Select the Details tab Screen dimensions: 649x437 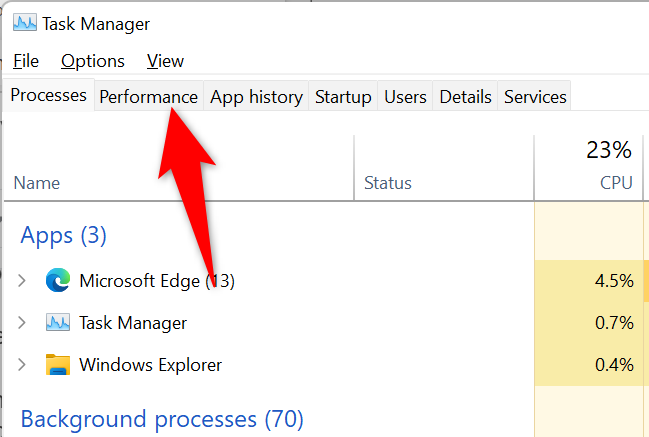pyautogui.click(x=465, y=97)
